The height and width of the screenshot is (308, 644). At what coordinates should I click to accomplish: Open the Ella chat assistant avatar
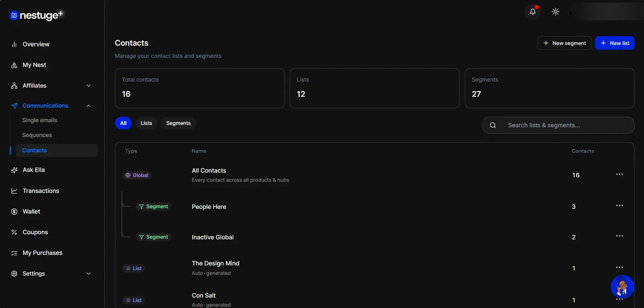(x=622, y=287)
